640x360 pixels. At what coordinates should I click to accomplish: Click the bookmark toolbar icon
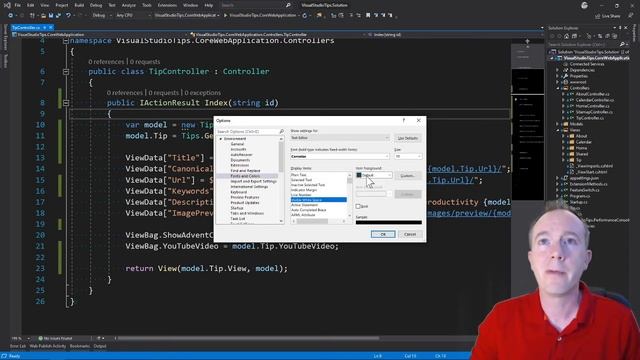pyautogui.click(x=368, y=16)
